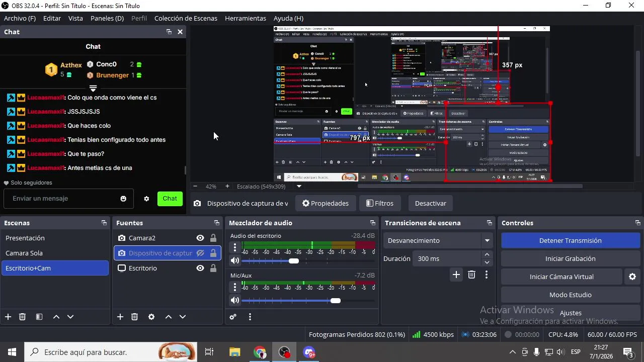Float the Controles dock panel
644x362 pixels.
(638, 223)
